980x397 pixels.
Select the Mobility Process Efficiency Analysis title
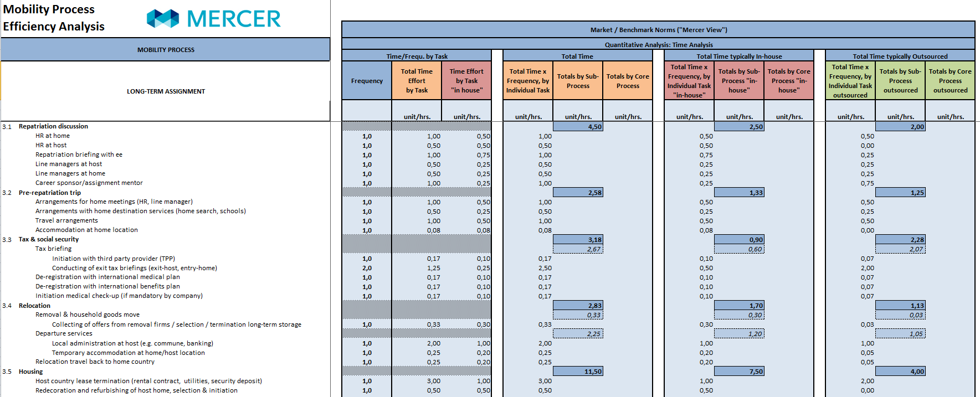point(54,18)
